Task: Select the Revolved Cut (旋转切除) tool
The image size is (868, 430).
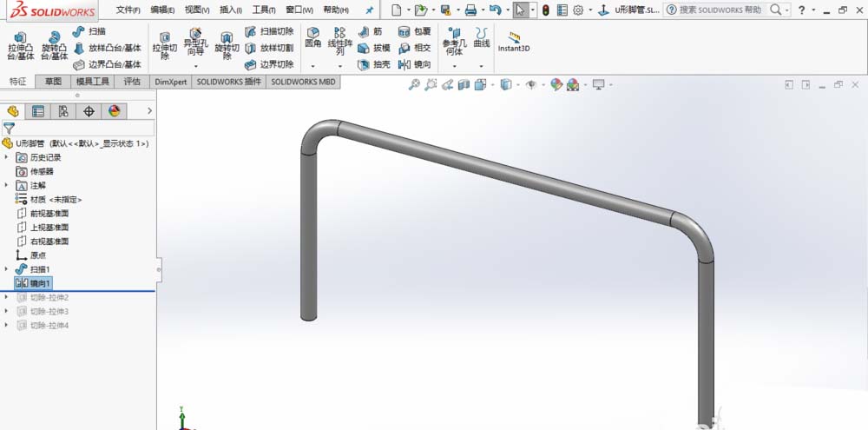Action: 227,47
